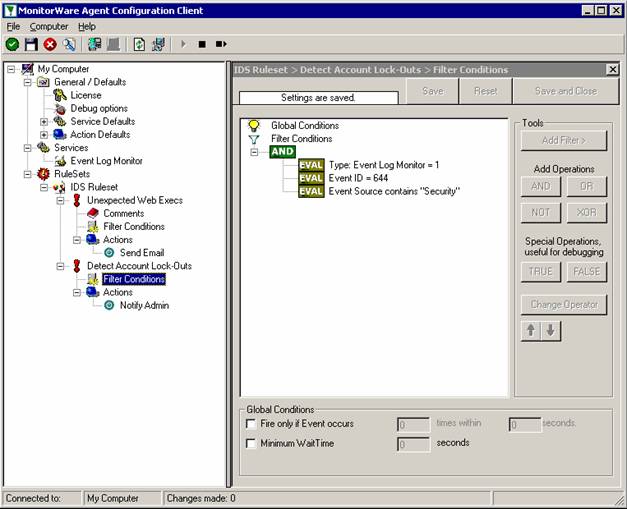This screenshot has width=627, height=509.
Task: Click the RuleSets gear icon
Action: click(43, 174)
